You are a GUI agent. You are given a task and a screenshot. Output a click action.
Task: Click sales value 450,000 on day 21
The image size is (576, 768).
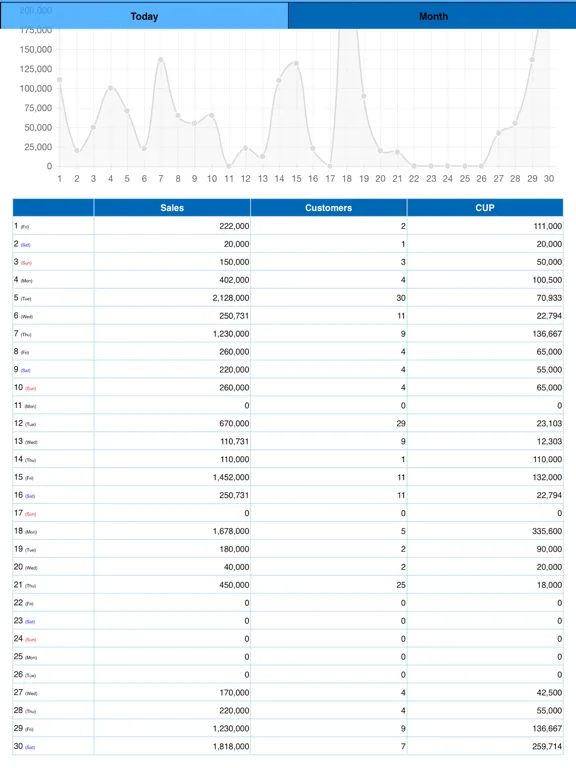234,585
